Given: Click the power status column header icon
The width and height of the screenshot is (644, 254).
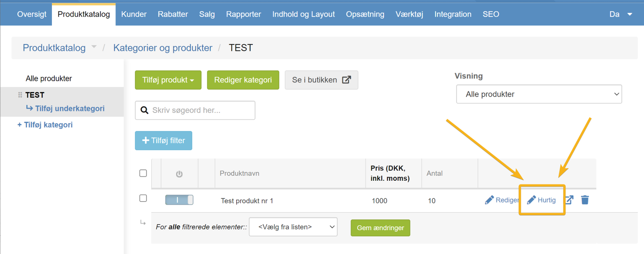Looking at the screenshot, I should click(179, 174).
